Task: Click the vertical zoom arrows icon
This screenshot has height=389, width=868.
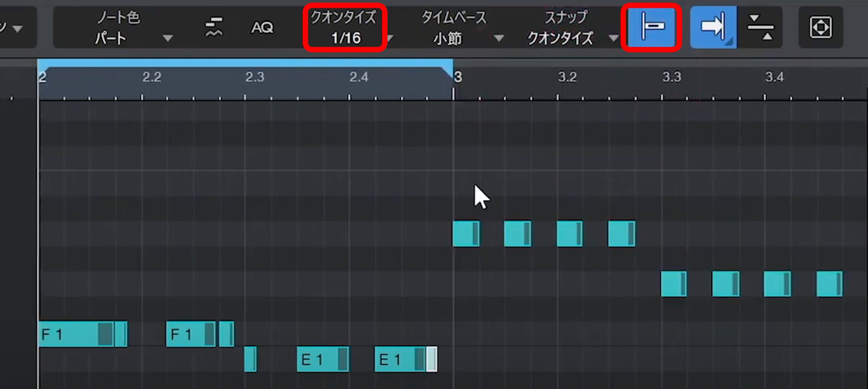Action: pos(760,27)
